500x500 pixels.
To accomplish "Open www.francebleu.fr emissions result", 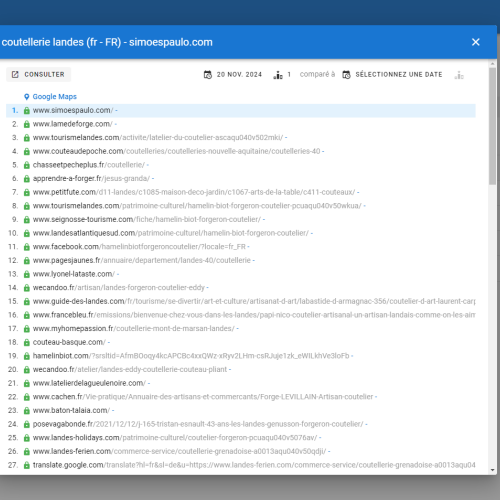I will click(x=254, y=315).
